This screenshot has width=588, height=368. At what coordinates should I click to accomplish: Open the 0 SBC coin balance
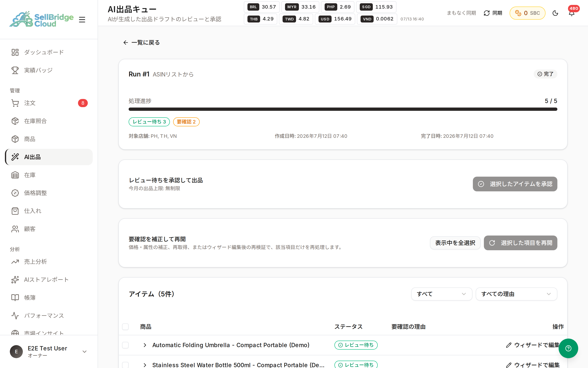pyautogui.click(x=527, y=13)
